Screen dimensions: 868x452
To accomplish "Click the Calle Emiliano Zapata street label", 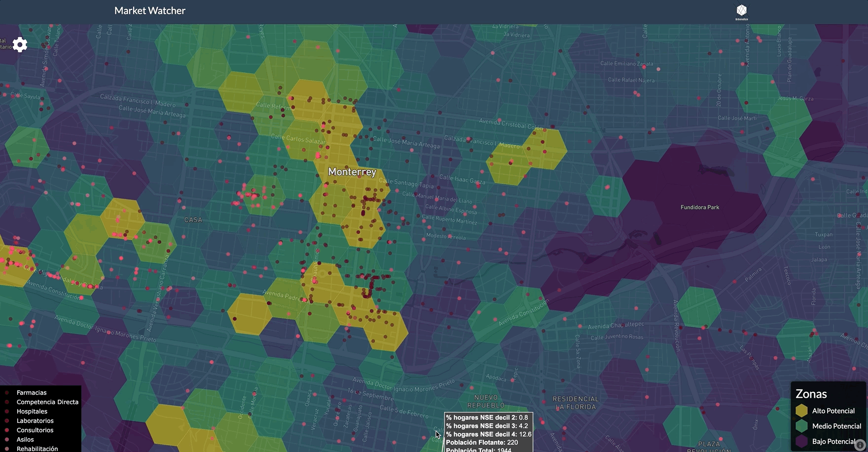I will coord(627,63).
